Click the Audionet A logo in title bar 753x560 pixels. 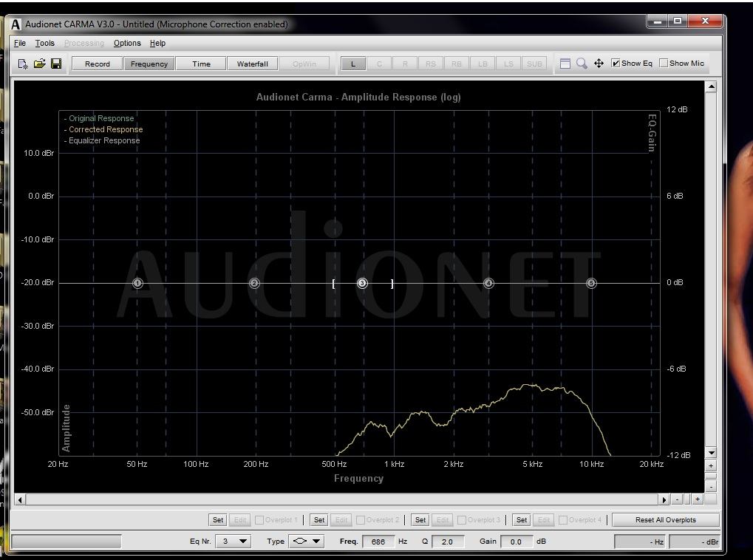[16, 24]
